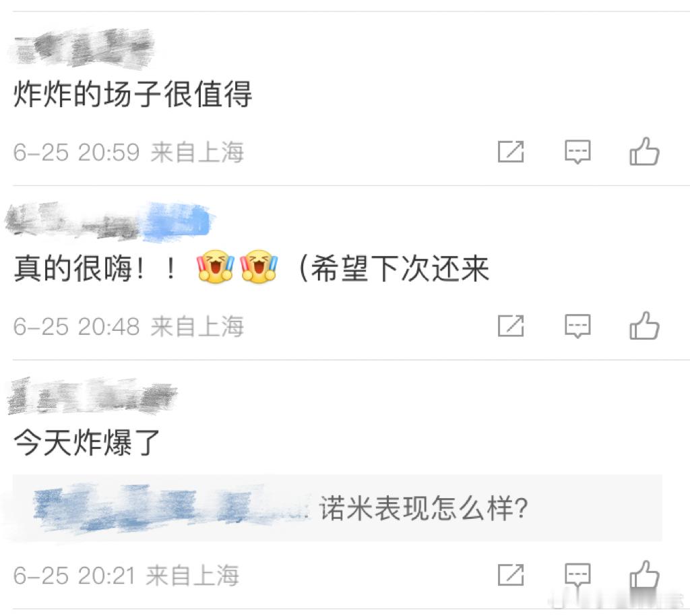Reply to the 今天炸爆了 comment

point(577,575)
